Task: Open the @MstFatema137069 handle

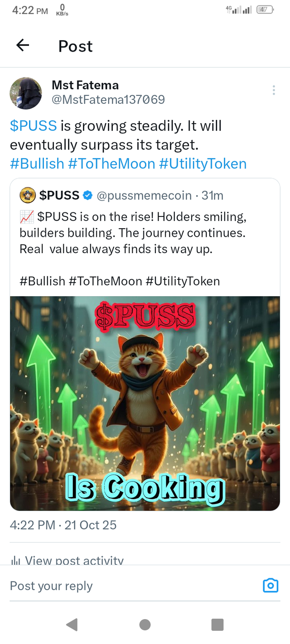Action: pos(108,100)
